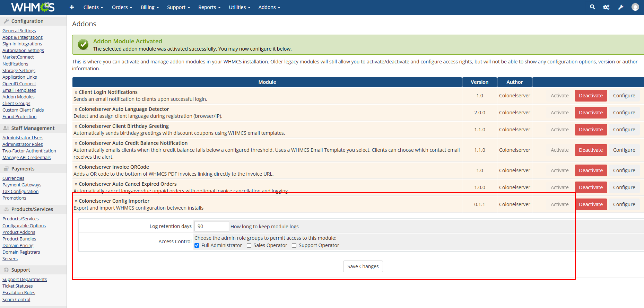Uncheck the Full Administrator checkbox
Screen dimensions: 644x308
pos(197,246)
